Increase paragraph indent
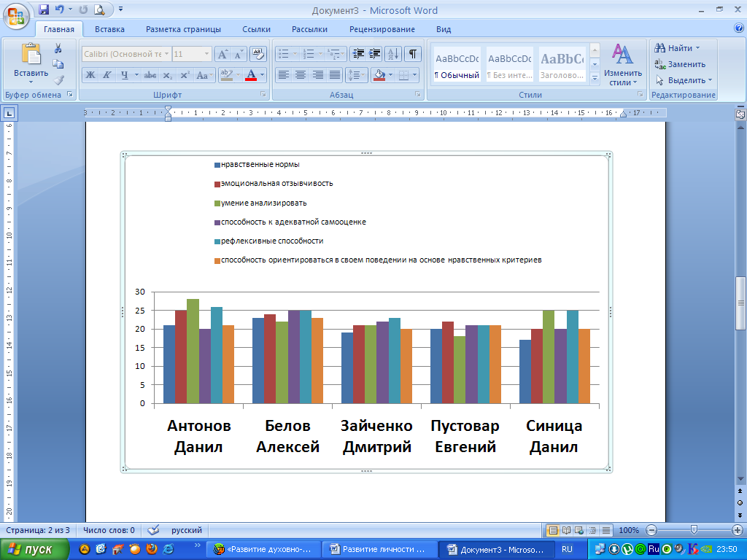This screenshot has height=560, width=747. click(374, 54)
